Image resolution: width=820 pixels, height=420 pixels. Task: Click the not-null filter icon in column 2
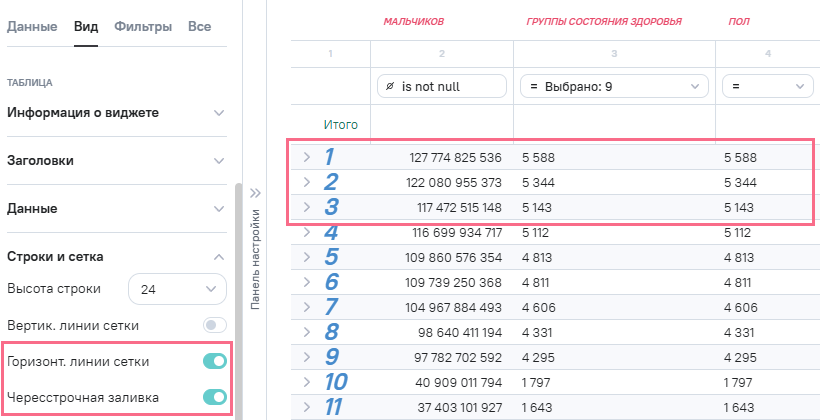coord(388,87)
